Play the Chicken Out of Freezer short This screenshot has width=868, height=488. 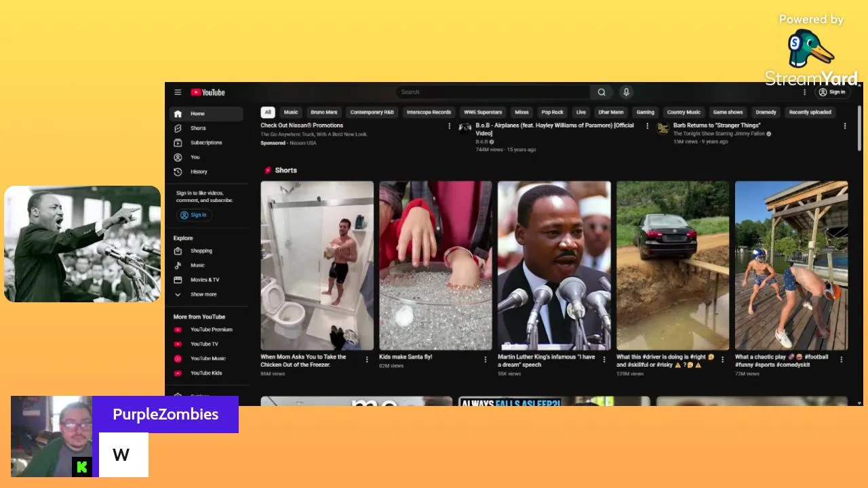317,265
